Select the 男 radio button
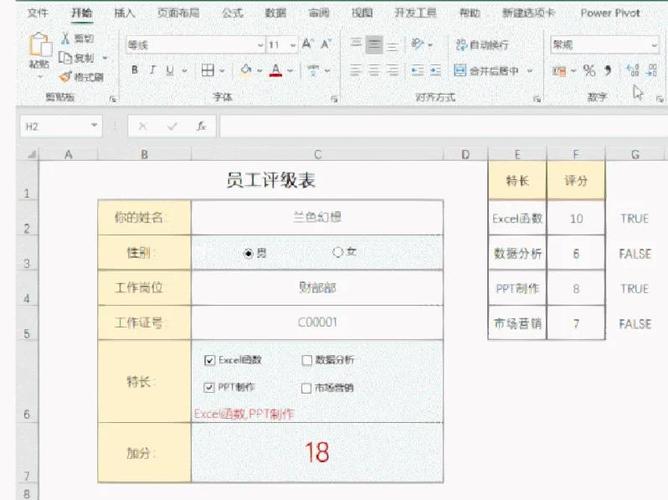The image size is (668, 500). coord(248,253)
